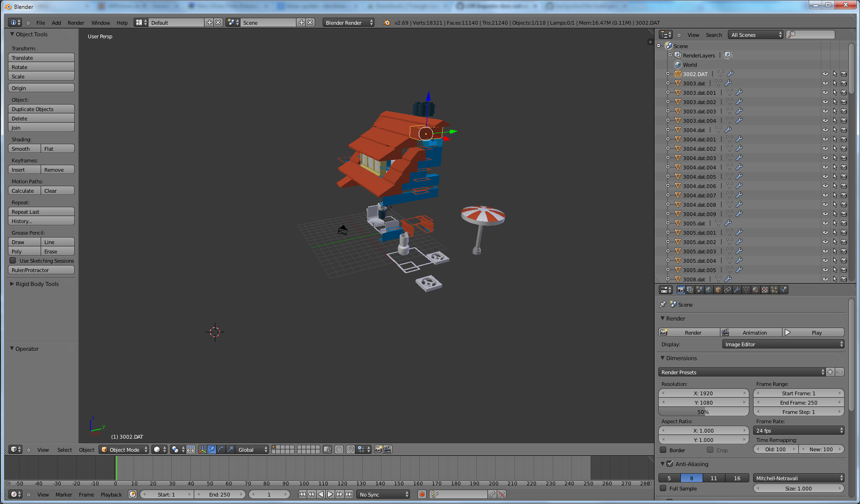Toggle lock camera and layers to scene icon
Image resolution: width=860 pixels, height=504 pixels.
(327, 449)
